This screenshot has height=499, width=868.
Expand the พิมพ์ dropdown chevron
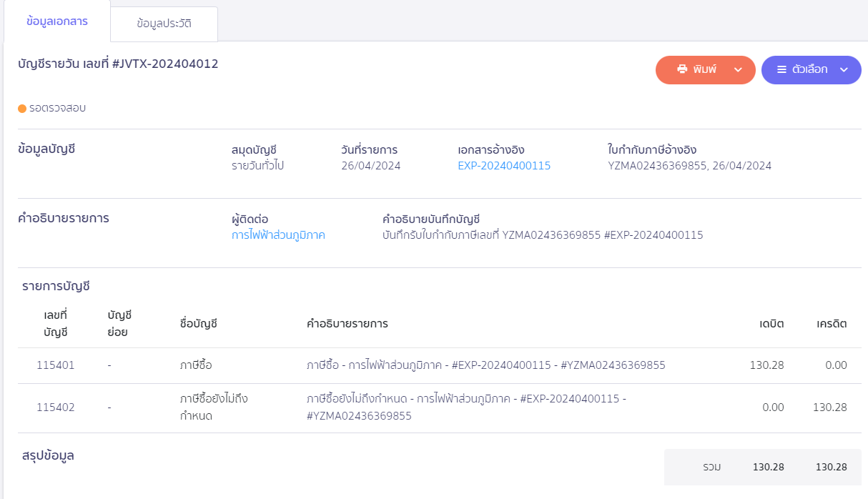click(738, 70)
